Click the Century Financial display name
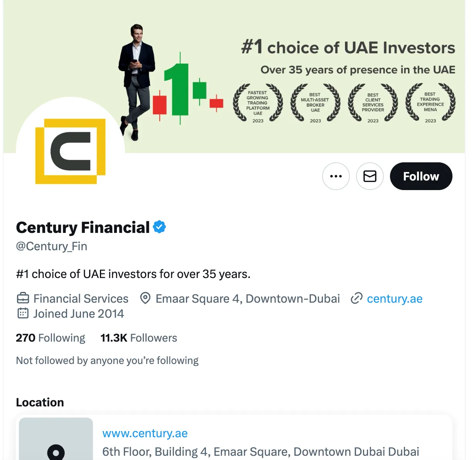Image resolution: width=476 pixels, height=460 pixels. (83, 227)
